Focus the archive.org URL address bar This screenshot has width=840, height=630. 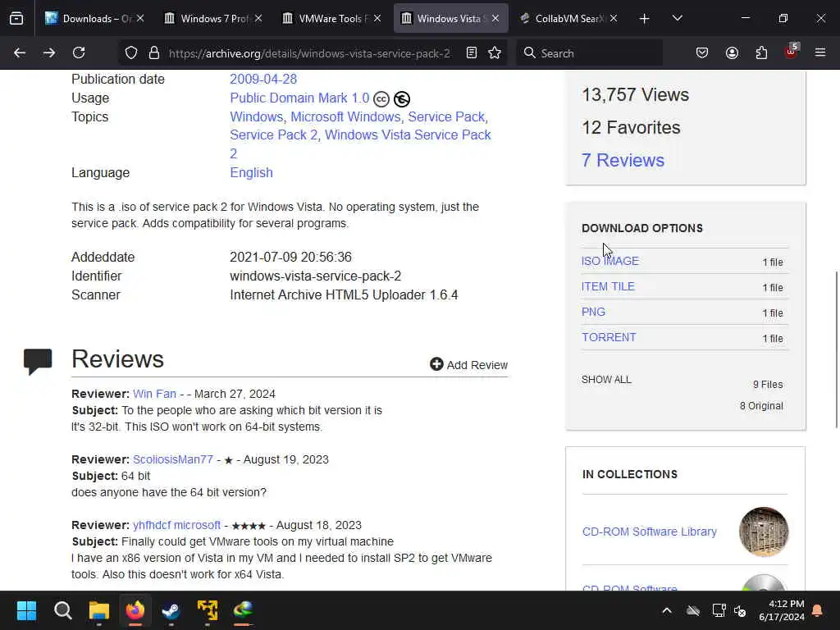click(309, 53)
